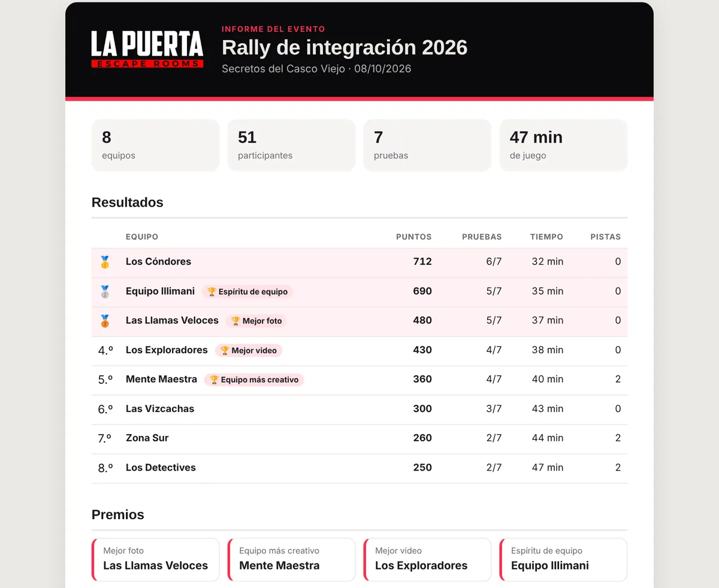Open the Equipo más creativo award card
The image size is (719, 588).
point(292,559)
